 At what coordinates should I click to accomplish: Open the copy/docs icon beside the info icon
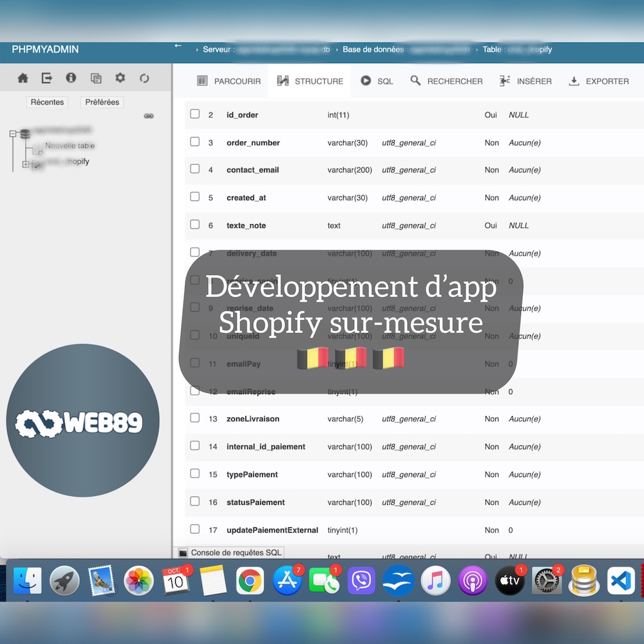point(96,78)
